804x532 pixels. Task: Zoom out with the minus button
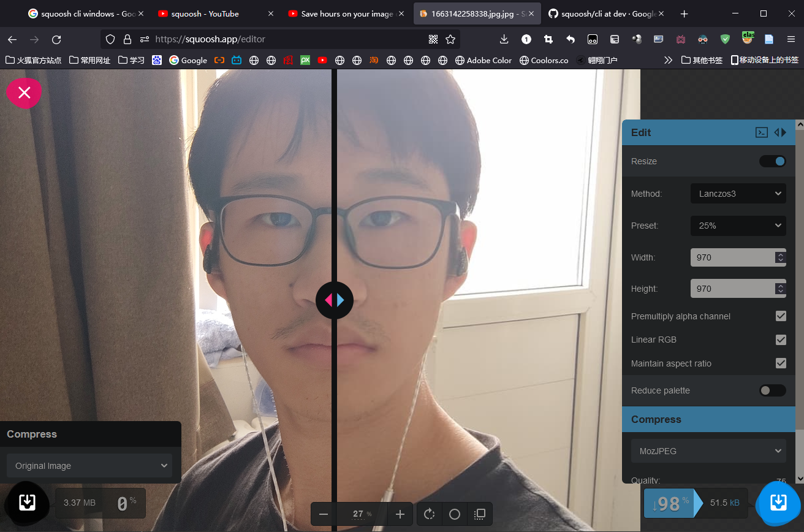click(324, 514)
